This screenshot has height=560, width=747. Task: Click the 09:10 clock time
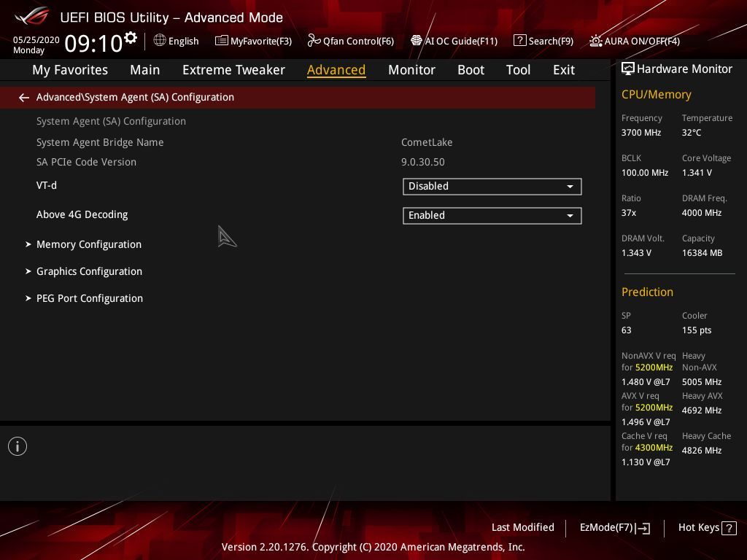click(x=93, y=43)
